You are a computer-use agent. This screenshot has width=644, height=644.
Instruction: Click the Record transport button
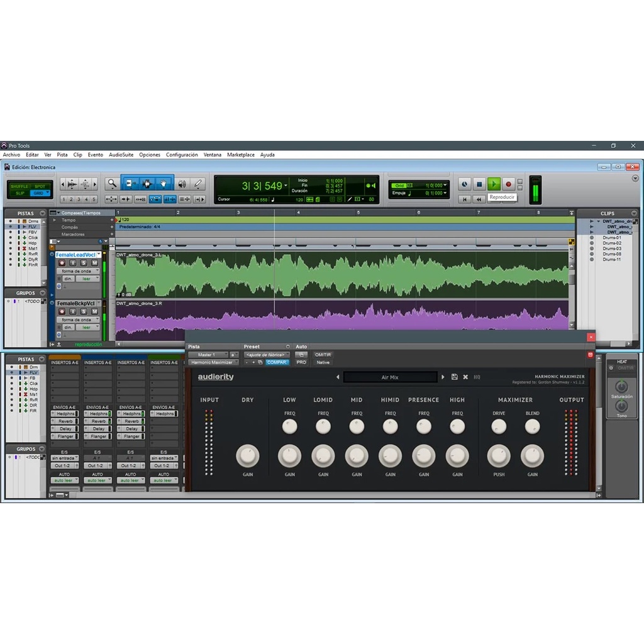tap(508, 184)
